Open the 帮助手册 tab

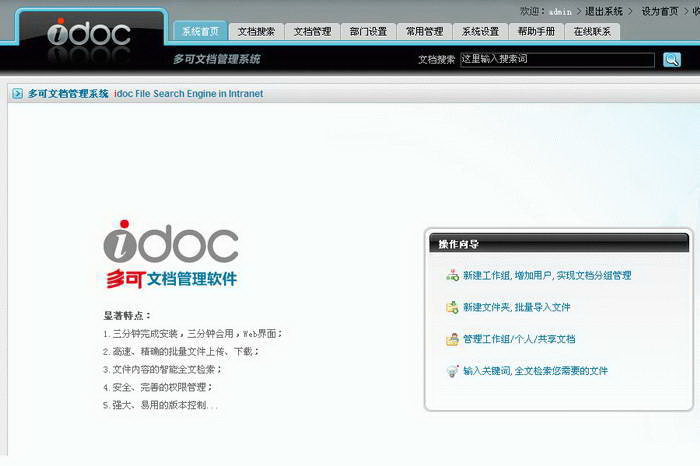click(x=537, y=32)
